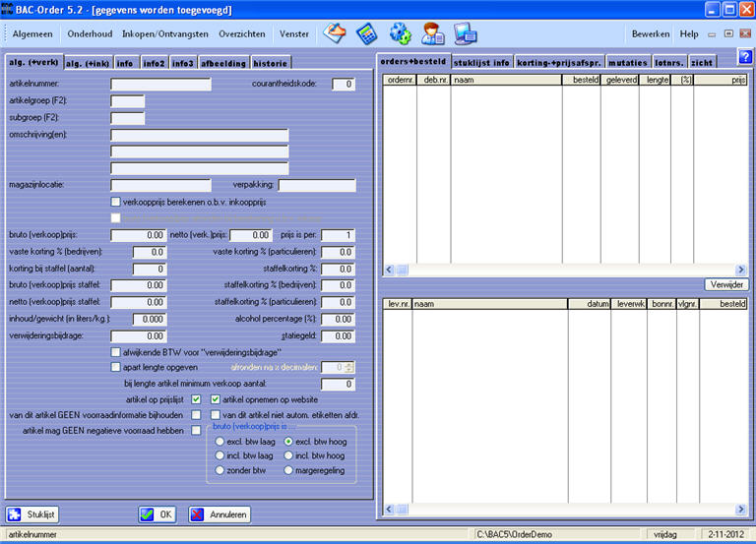The image size is (756, 544).
Task: Click the Stuklijst puzzle piece button
Action: [32, 514]
